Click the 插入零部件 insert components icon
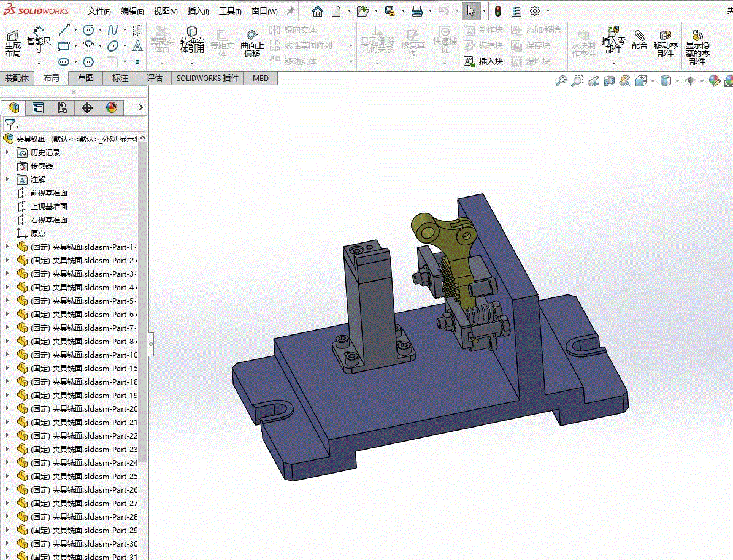Viewport: 733px width, 560px height. (x=613, y=39)
